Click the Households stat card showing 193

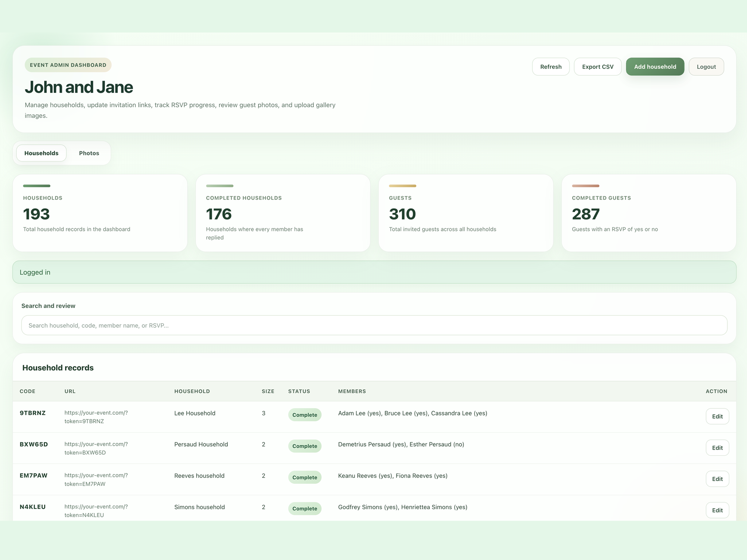point(100,213)
